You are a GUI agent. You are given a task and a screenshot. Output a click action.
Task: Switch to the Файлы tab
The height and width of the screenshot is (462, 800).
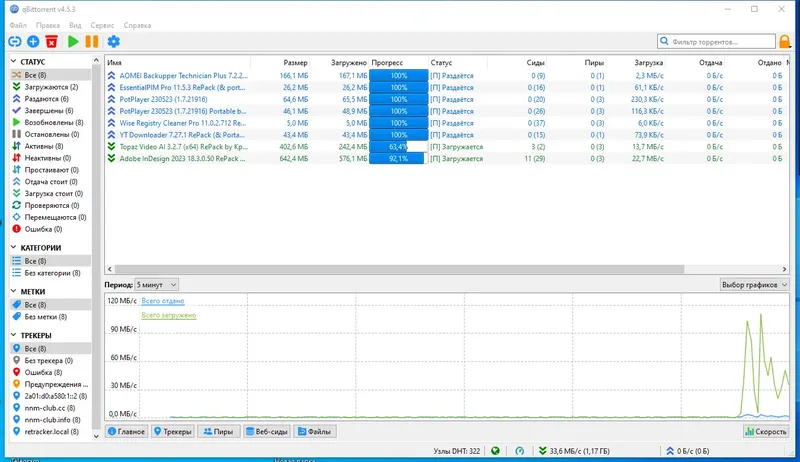314,431
